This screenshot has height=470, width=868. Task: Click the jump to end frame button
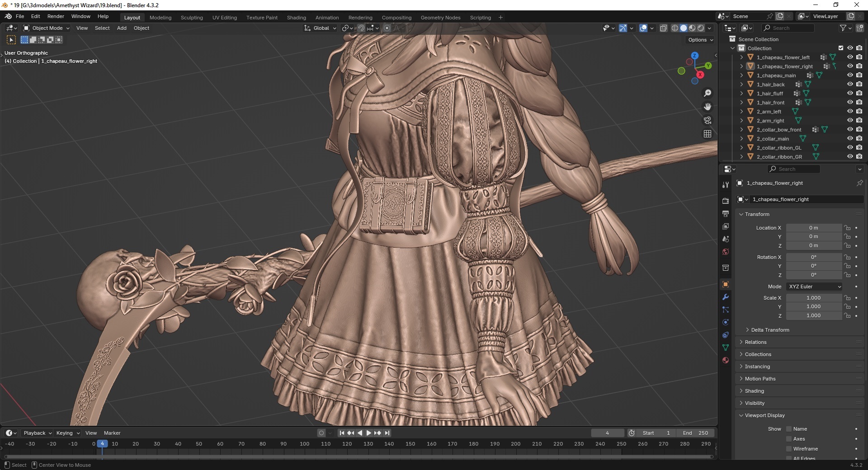point(387,433)
